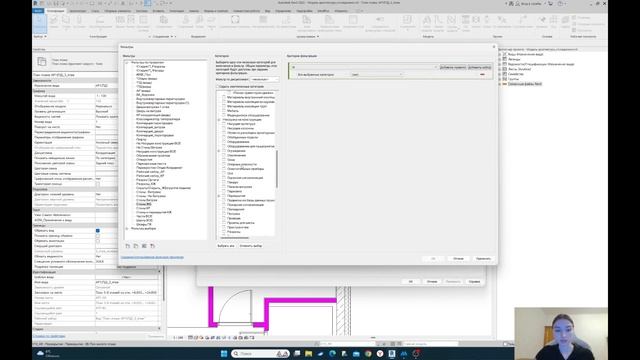Click the Duplicate filter icon below filter list
This screenshot has height=360, width=640.
tap(136, 246)
